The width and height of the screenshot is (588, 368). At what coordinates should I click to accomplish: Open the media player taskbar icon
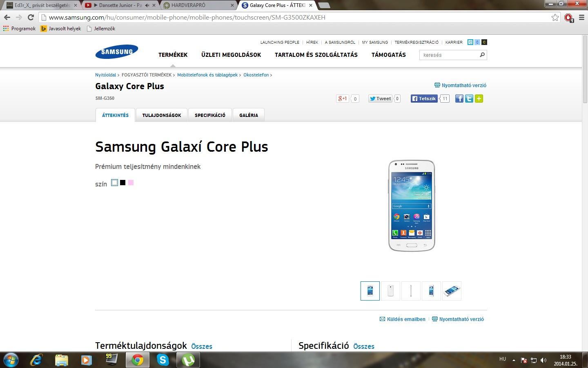click(x=86, y=360)
